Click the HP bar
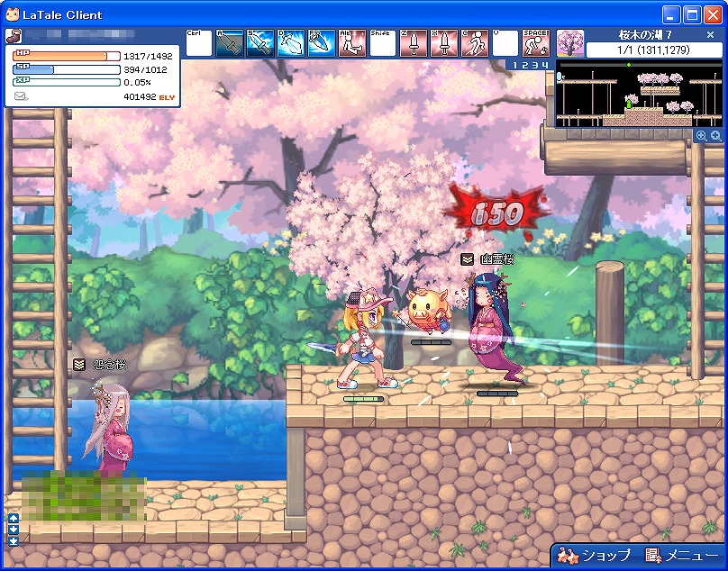Screen dimensions: 728x571 (68, 56)
